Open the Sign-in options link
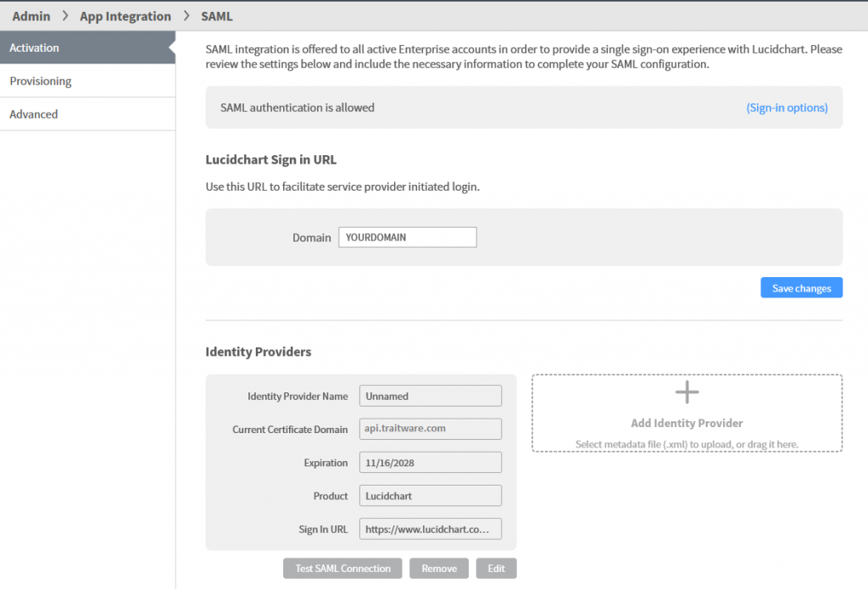This screenshot has height=589, width=868. pyautogui.click(x=787, y=108)
